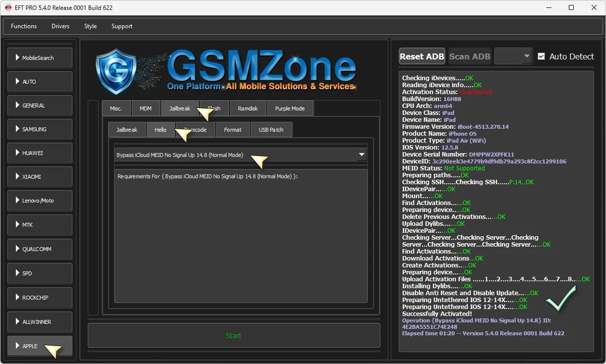The image size is (606, 364).
Task: Click the EFT PRO app icon in title bar
Action: click(8, 7)
